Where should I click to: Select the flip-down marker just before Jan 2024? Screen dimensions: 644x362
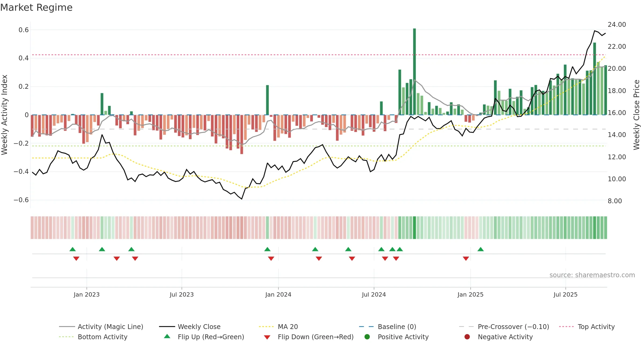coord(271,258)
